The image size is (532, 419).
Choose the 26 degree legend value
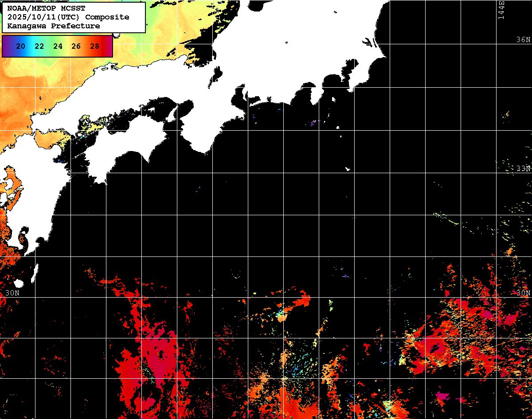coord(76,46)
